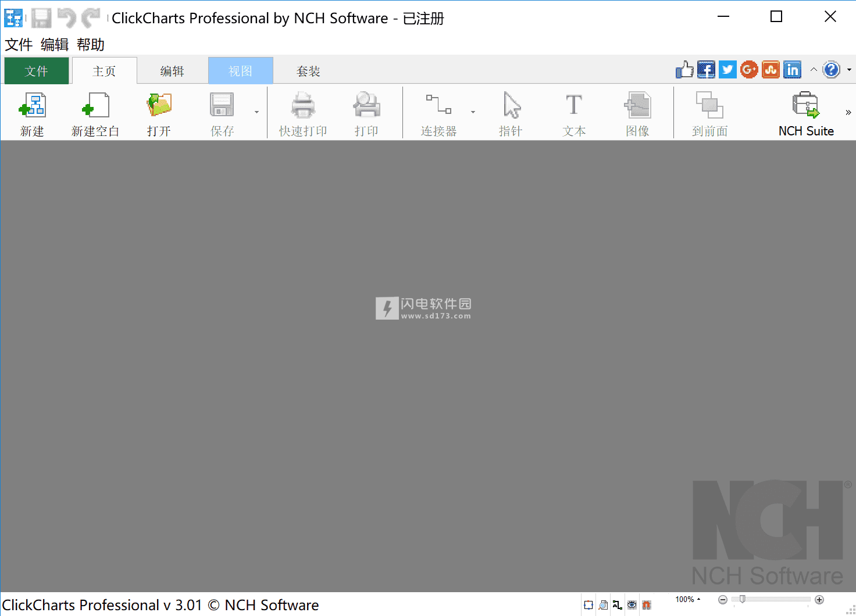Toggle the magnet snap icon
The width and height of the screenshot is (856, 616).
(x=647, y=605)
